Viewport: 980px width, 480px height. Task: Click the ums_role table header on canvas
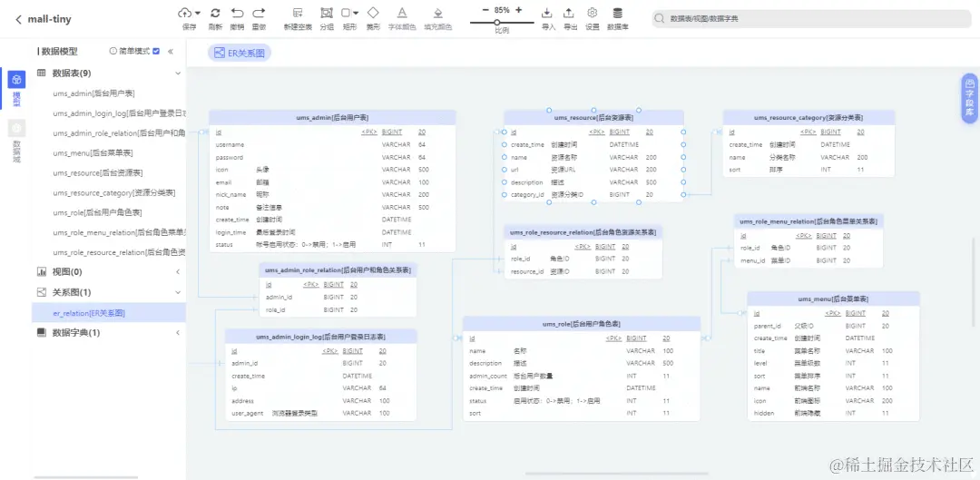tap(582, 324)
